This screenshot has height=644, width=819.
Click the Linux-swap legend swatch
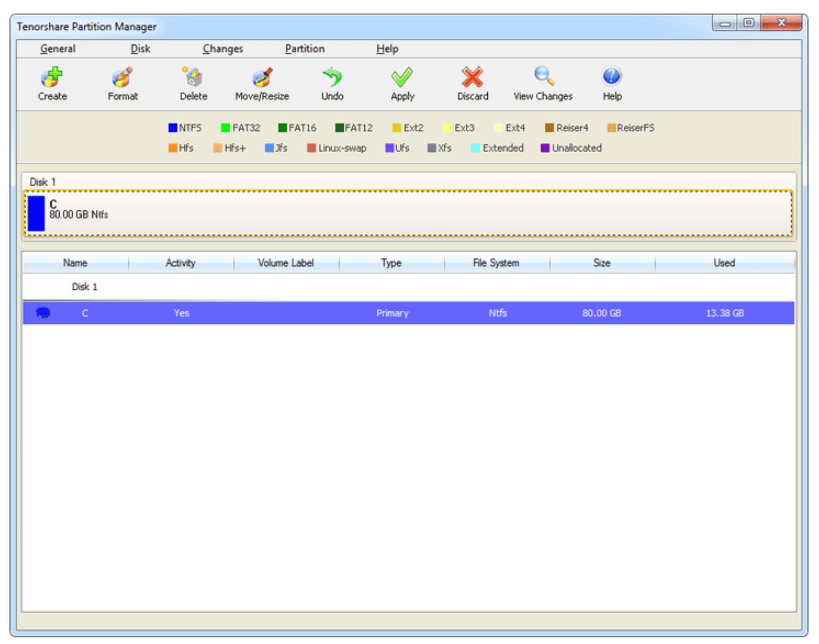click(312, 148)
